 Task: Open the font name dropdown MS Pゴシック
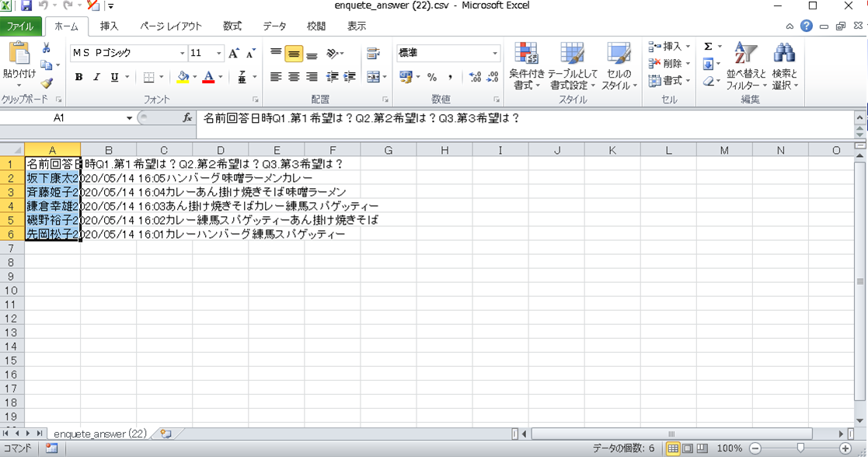click(182, 54)
